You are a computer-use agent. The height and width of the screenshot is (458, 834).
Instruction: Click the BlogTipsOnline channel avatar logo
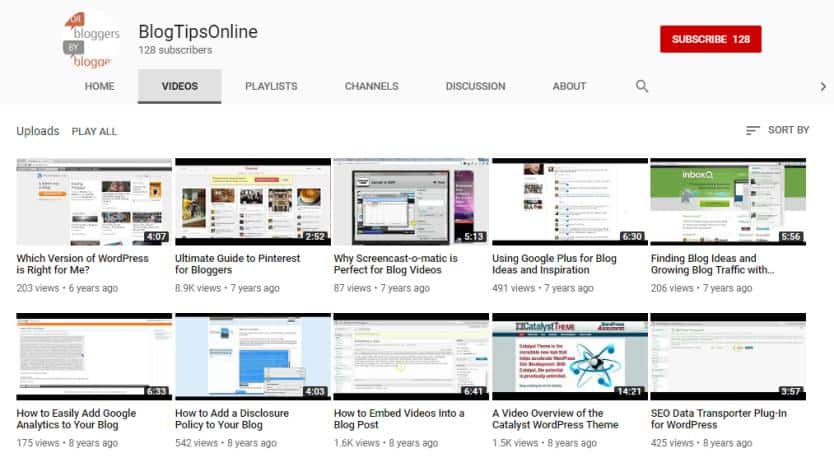click(90, 39)
